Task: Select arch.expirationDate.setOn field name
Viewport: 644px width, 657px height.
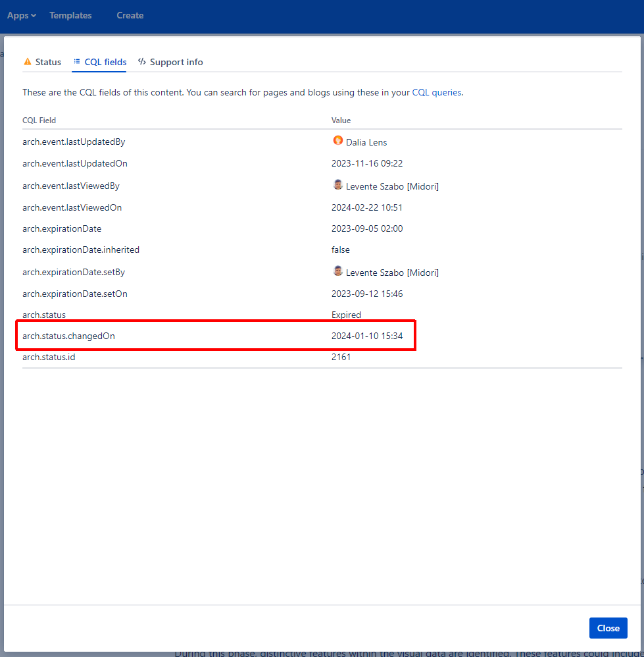Action: [75, 294]
